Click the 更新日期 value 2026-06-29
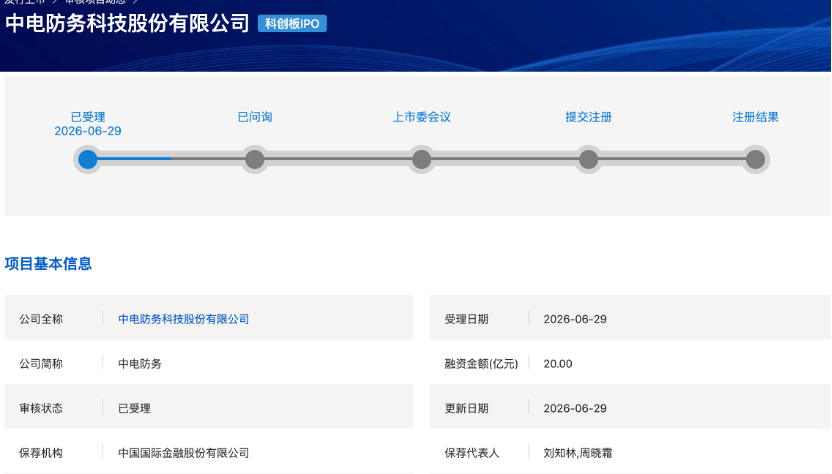The image size is (832, 474). pyautogui.click(x=575, y=408)
